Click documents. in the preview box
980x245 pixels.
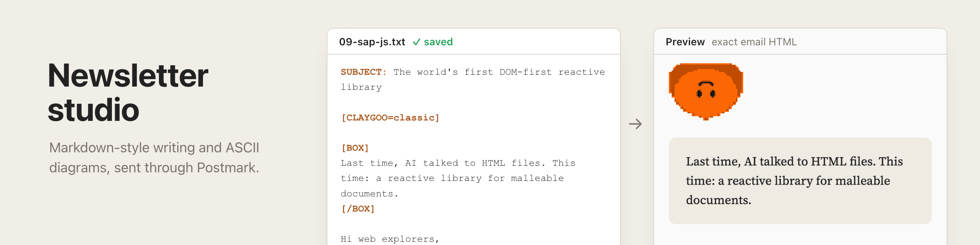coord(719,200)
